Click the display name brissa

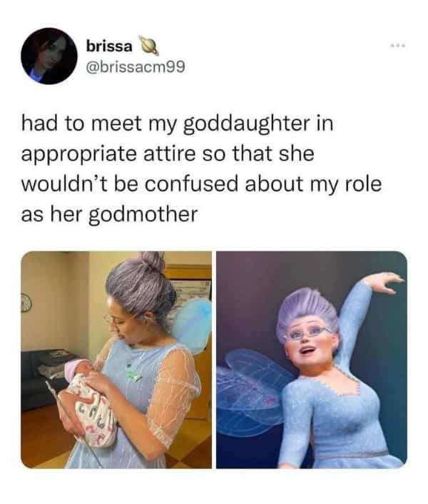click(109, 46)
